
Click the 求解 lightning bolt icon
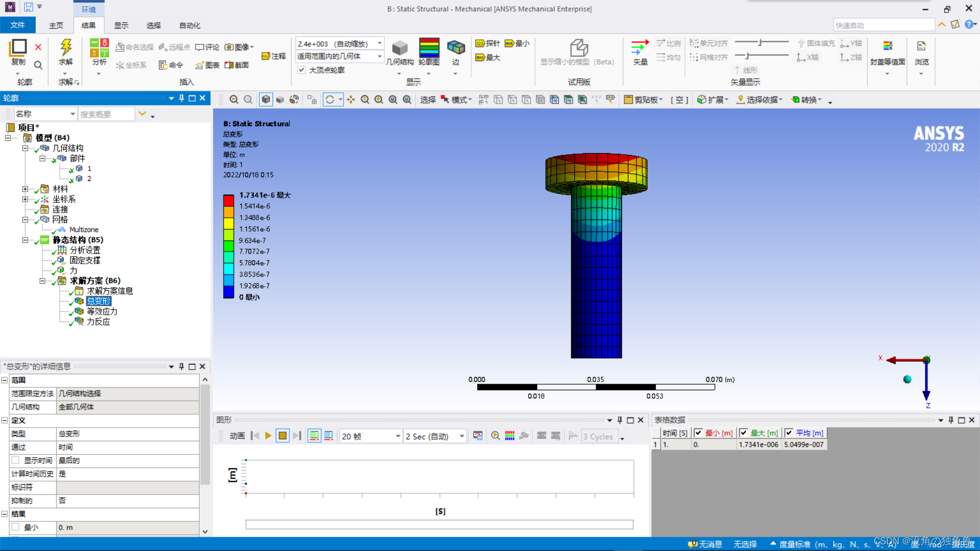[65, 48]
